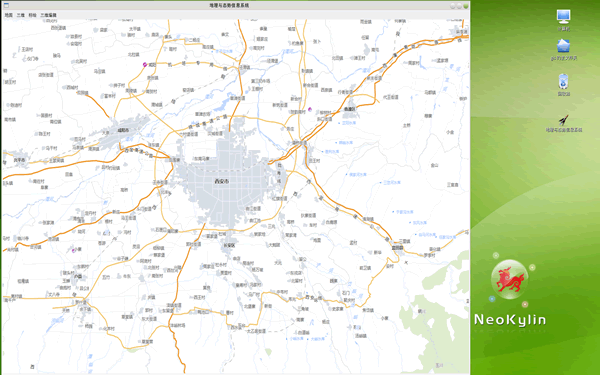Viewport: 600px width, 375px height.
Task: Open the 地图 menu
Action: (x=8, y=15)
